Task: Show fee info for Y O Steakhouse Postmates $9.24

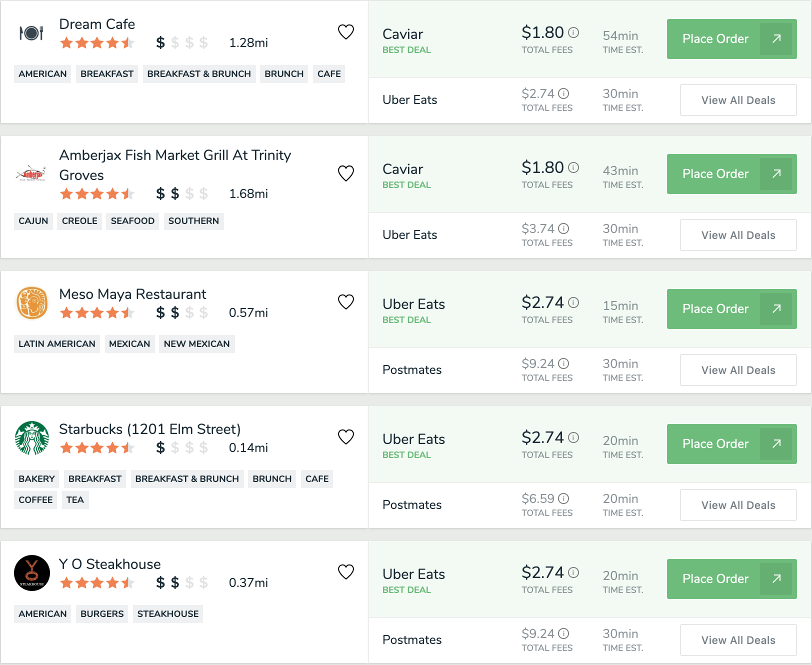Action: click(x=564, y=633)
